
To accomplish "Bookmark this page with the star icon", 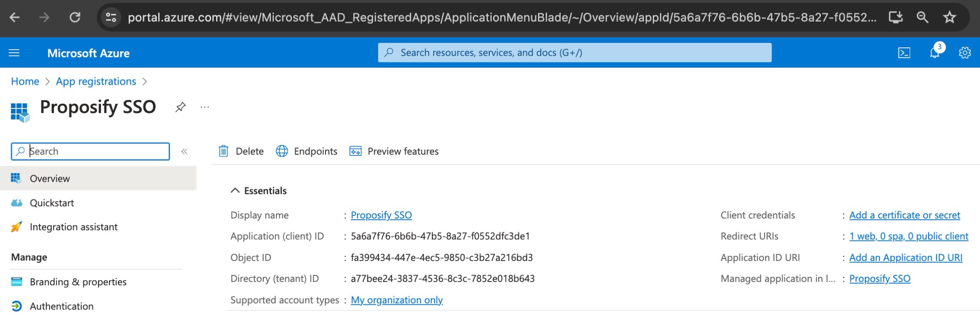I will click(x=950, y=17).
